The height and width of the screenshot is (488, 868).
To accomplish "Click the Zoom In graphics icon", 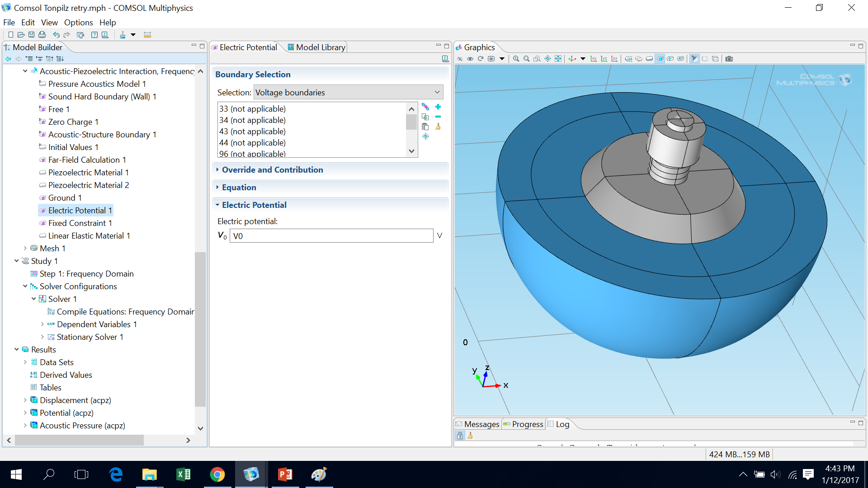I will [x=516, y=59].
